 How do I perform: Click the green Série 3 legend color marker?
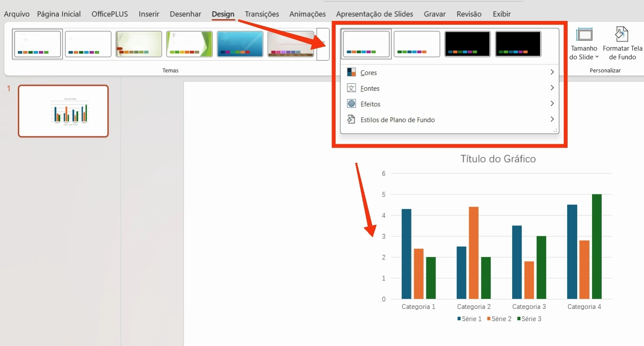point(519,319)
